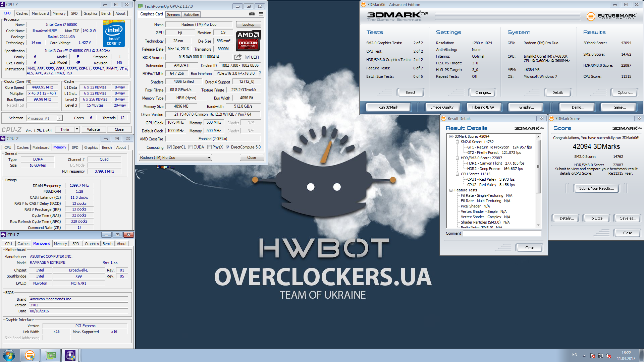
Task: Click the Lookup button in GPU-Z
Action: tap(249, 24)
